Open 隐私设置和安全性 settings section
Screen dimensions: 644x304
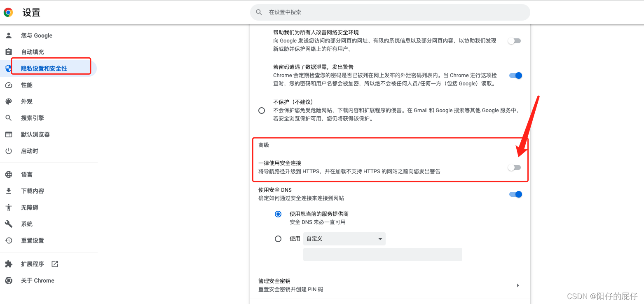pos(48,68)
